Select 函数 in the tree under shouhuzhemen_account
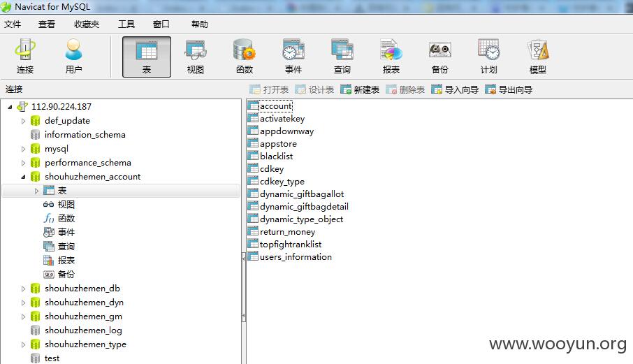The width and height of the screenshot is (633, 364). 59,218
